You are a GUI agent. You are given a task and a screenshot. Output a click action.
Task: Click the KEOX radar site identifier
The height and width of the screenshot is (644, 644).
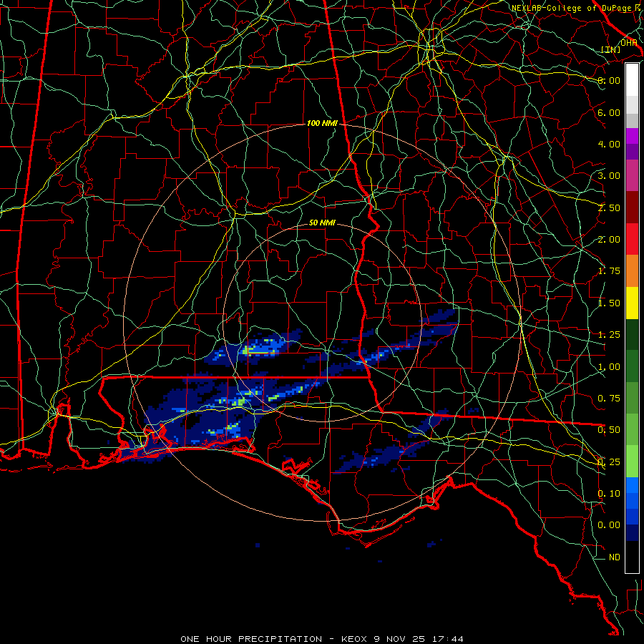[355, 639]
